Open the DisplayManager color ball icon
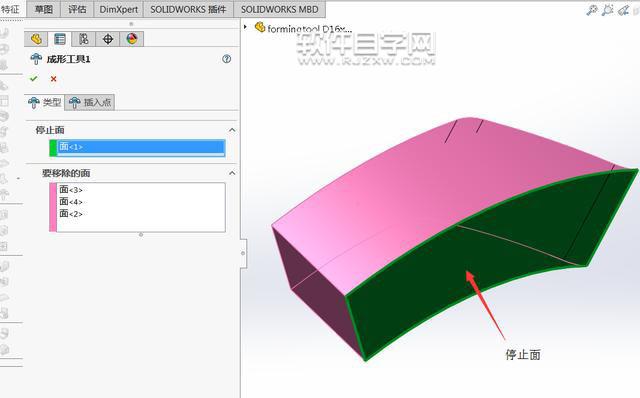The width and height of the screenshot is (640, 398). (131, 39)
